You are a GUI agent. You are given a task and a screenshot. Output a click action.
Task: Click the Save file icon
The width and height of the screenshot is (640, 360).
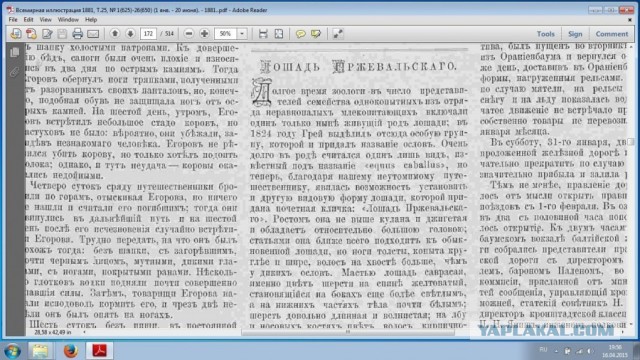tap(62, 34)
